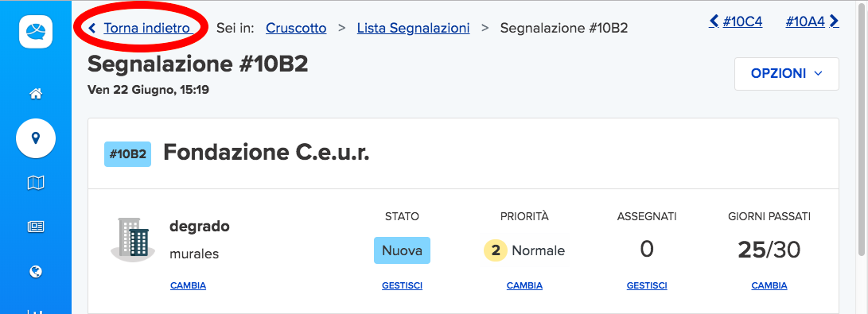This screenshot has height=314, width=868.
Task: Open Lista Segnalazioni breadcrumb link
Action: 414,28
